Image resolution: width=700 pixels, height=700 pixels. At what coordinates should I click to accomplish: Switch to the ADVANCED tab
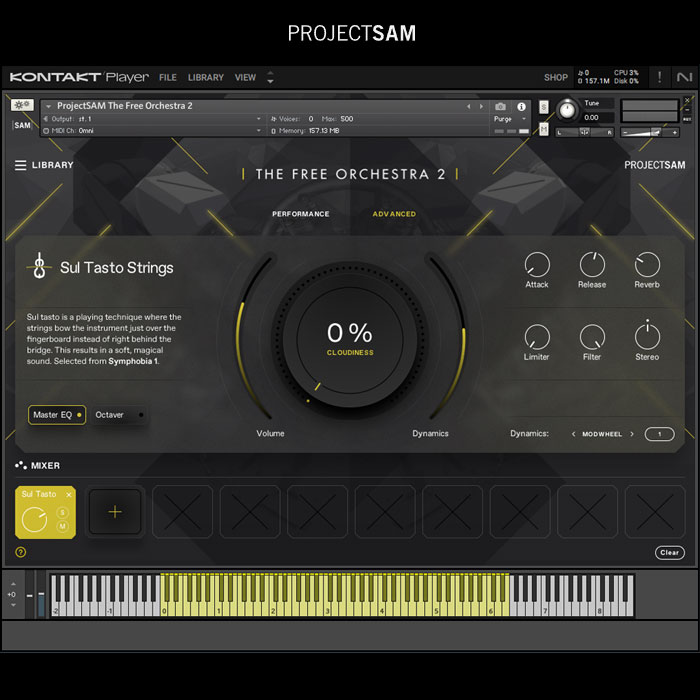[394, 214]
